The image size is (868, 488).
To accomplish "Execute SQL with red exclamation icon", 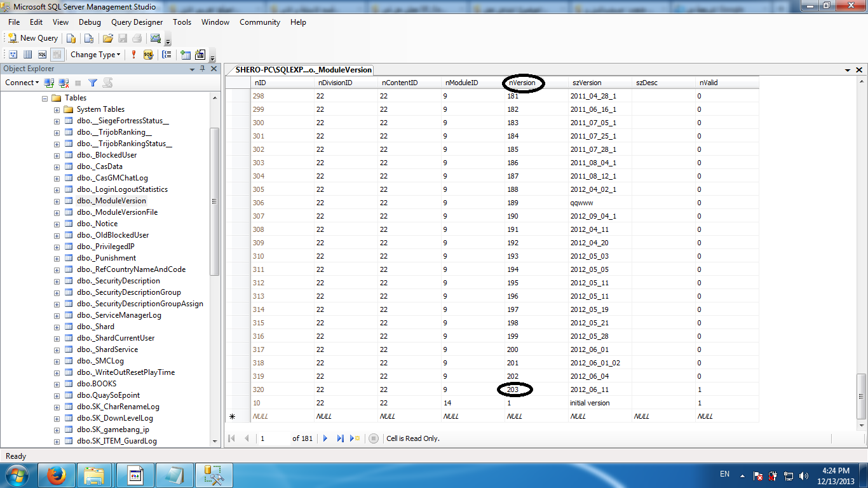I will 133,55.
